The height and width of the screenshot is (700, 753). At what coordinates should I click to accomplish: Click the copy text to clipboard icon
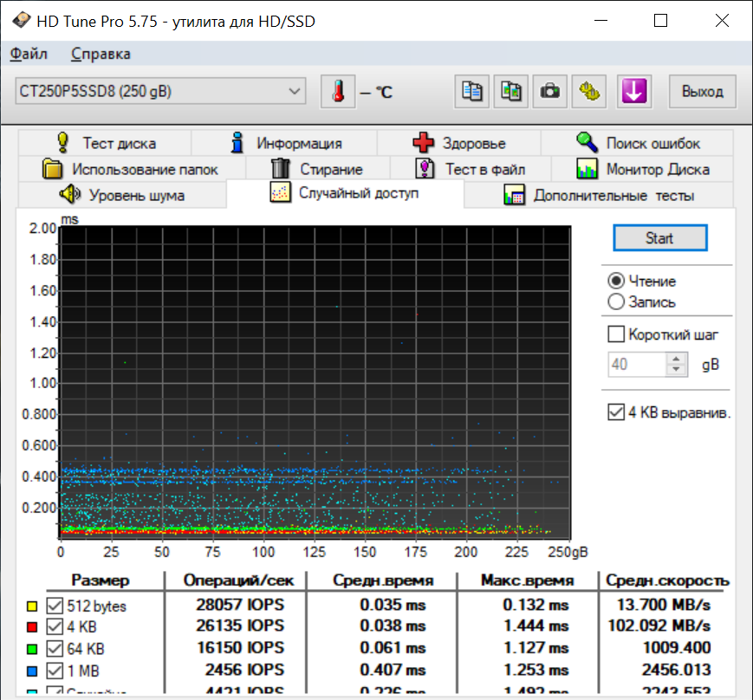coord(472,92)
